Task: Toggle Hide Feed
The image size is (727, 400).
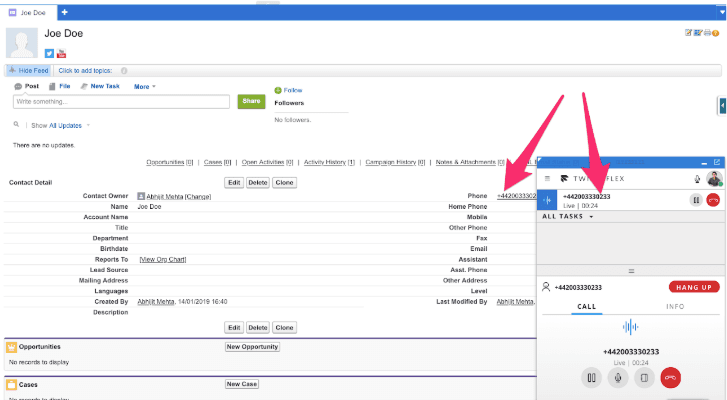Action: [28, 70]
